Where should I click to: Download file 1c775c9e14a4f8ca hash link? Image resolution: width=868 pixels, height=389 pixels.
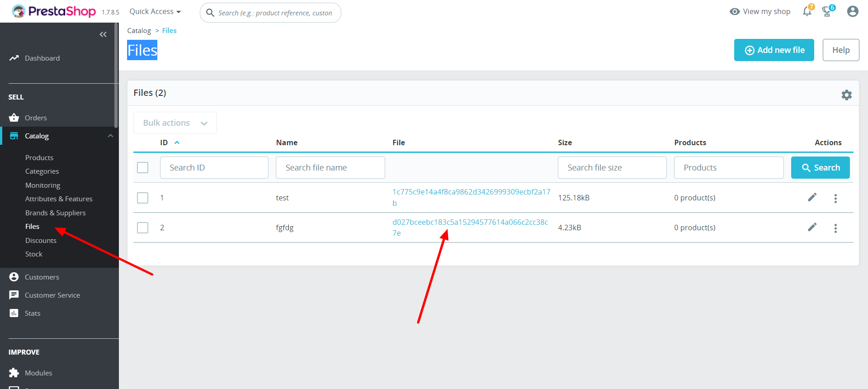(x=471, y=197)
